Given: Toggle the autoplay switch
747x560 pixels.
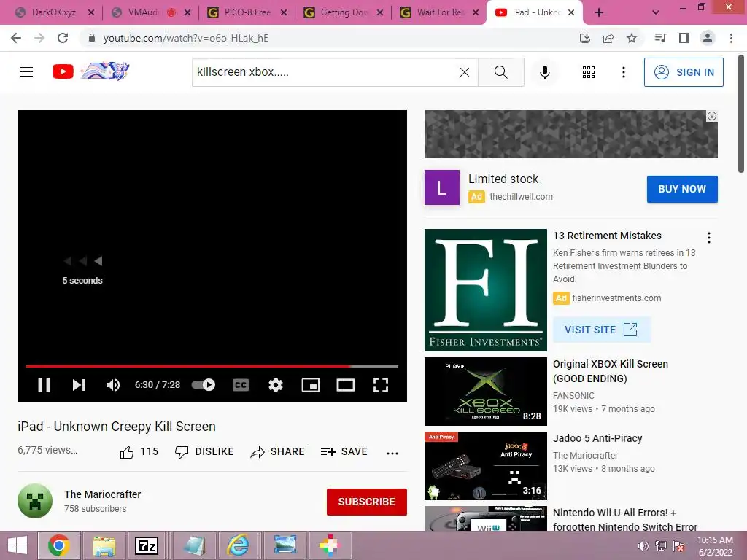Looking at the screenshot, I should point(204,385).
